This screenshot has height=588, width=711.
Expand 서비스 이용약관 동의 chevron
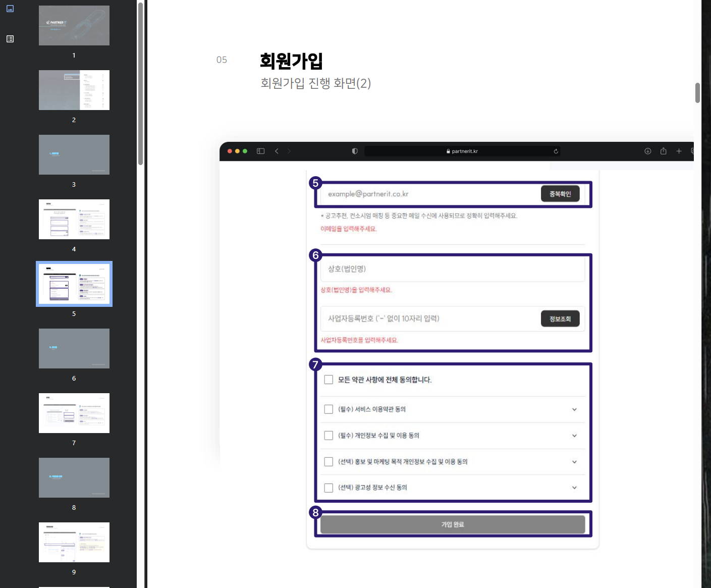[574, 409]
